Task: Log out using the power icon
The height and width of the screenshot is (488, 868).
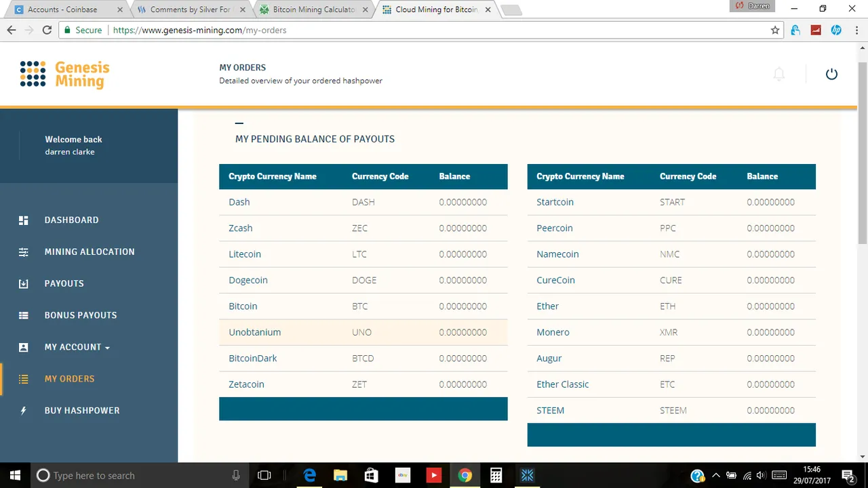Action: 831,74
